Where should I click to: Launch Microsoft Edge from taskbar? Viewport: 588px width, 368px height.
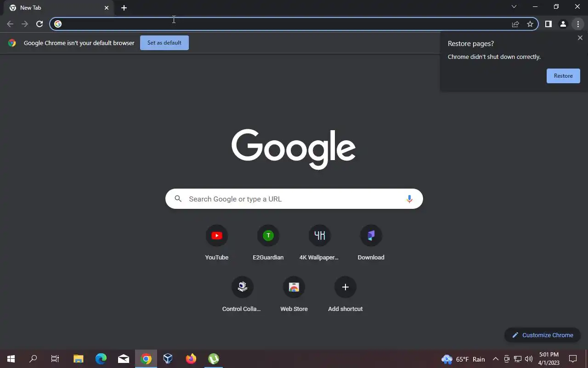pos(101,359)
